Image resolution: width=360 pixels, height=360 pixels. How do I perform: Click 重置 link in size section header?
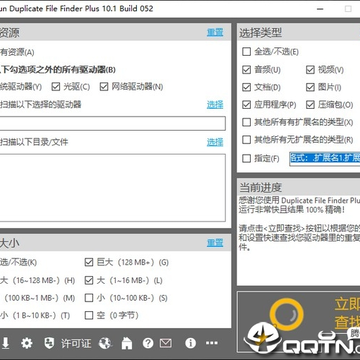(x=215, y=243)
